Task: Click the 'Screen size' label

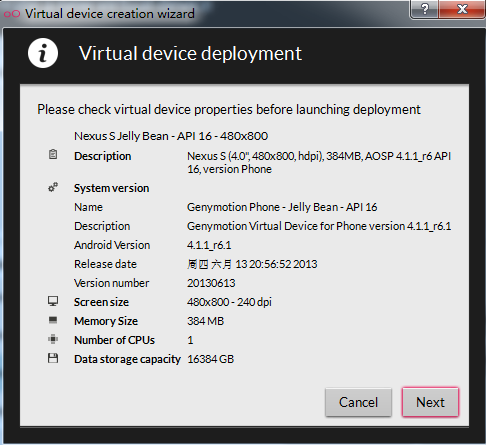Action: click(101, 302)
